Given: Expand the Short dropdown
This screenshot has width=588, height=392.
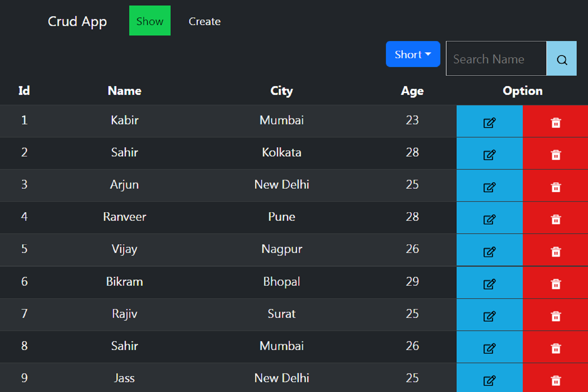Looking at the screenshot, I should coord(413,54).
